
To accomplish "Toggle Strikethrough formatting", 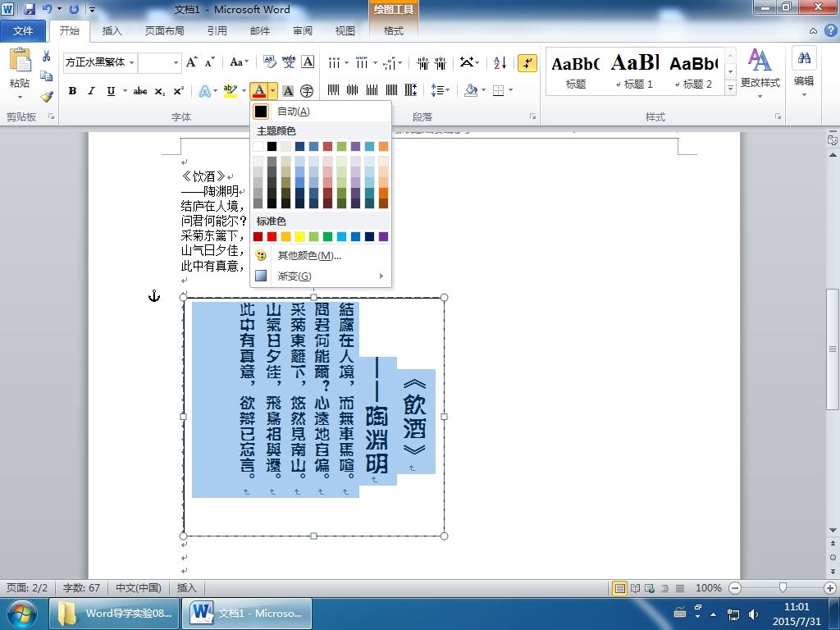I will [x=140, y=91].
